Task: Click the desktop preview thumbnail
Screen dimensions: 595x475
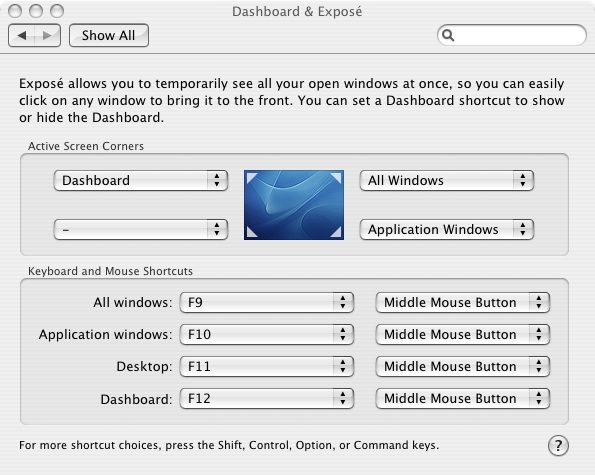Action: pos(294,205)
